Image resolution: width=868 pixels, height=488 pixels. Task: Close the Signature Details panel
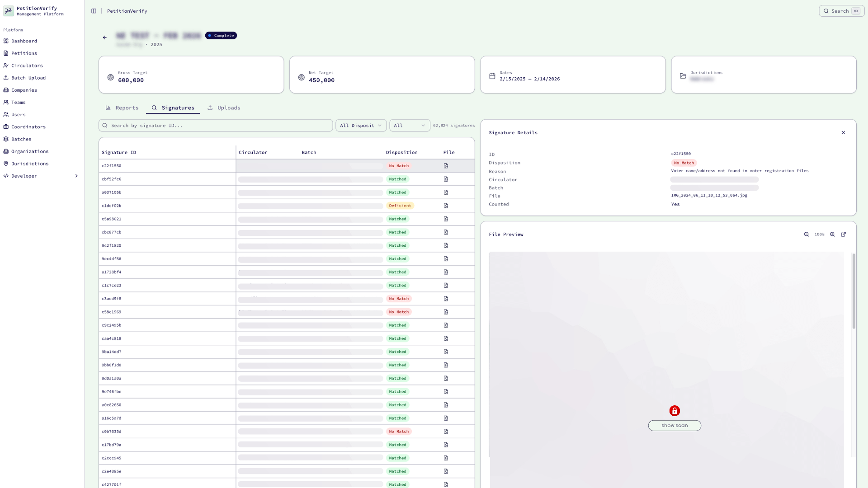pyautogui.click(x=843, y=133)
